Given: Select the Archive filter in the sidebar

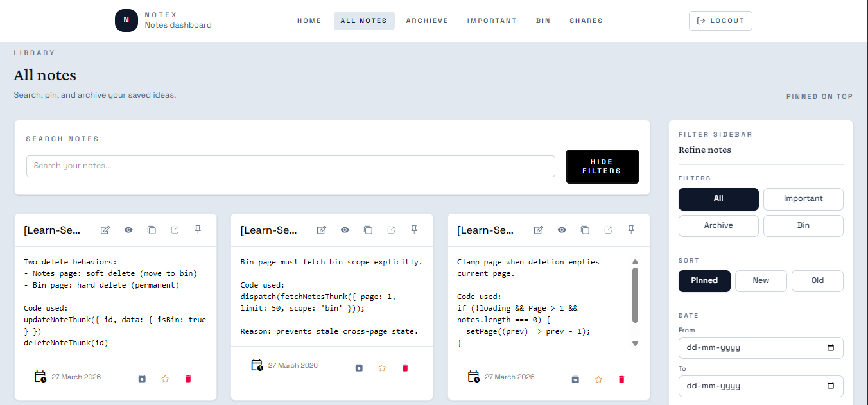Looking at the screenshot, I should click(x=718, y=226).
